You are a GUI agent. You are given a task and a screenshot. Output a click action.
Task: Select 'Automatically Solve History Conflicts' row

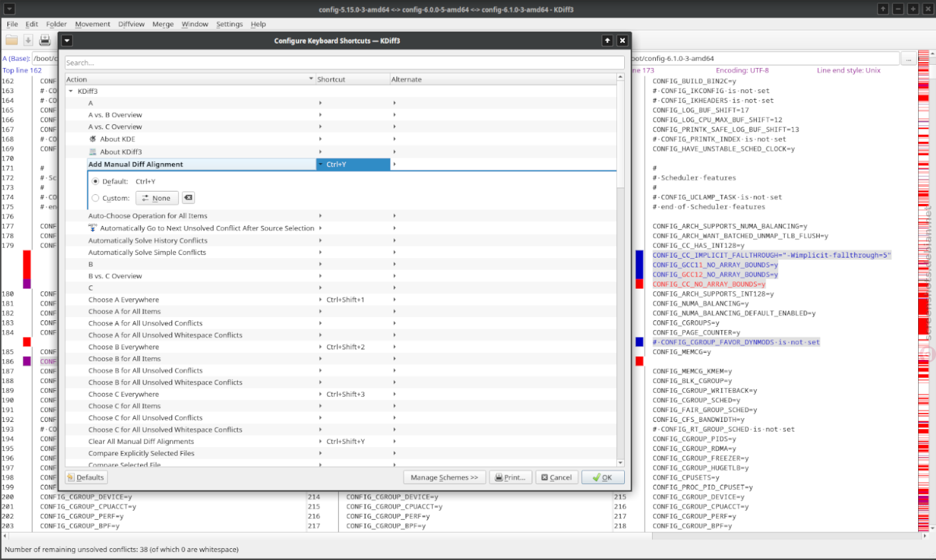(340, 240)
